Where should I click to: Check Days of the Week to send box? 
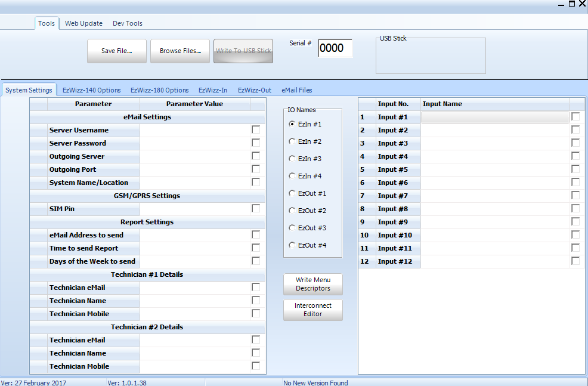click(x=256, y=261)
